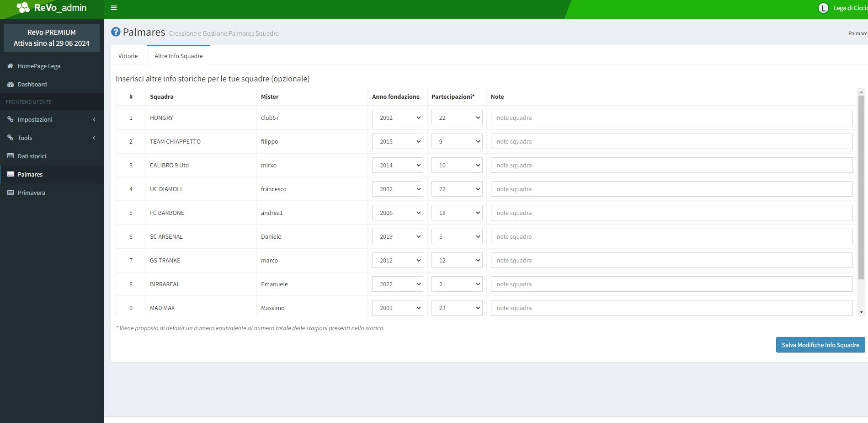Viewport: 868px width, 423px height.
Task: Open HUNGRY's Anno fondazione dropdown
Action: [x=397, y=118]
